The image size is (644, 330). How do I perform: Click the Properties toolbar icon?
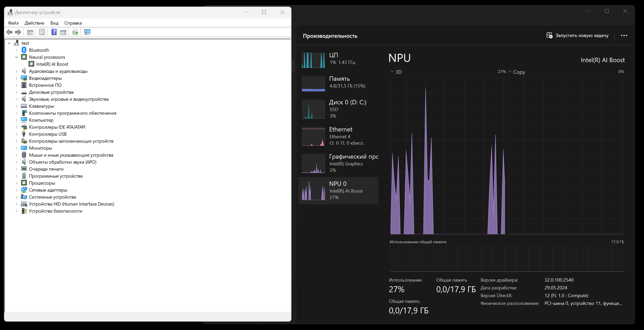(42, 32)
